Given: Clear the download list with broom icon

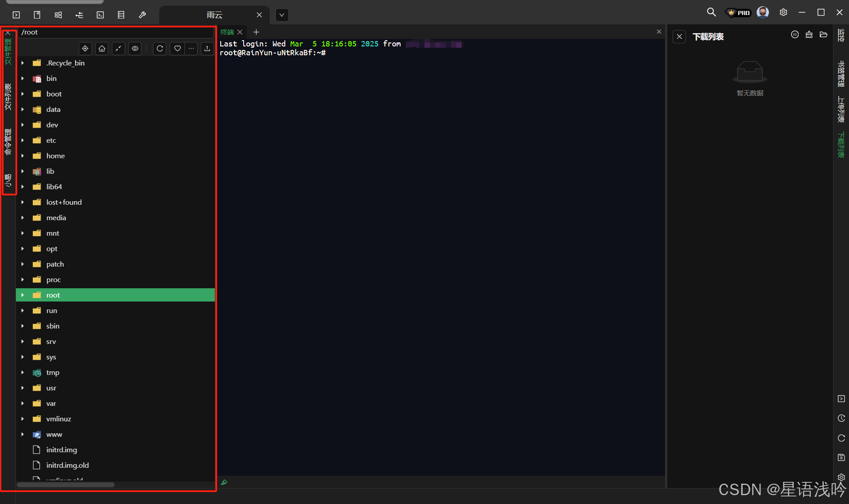Looking at the screenshot, I should [809, 35].
